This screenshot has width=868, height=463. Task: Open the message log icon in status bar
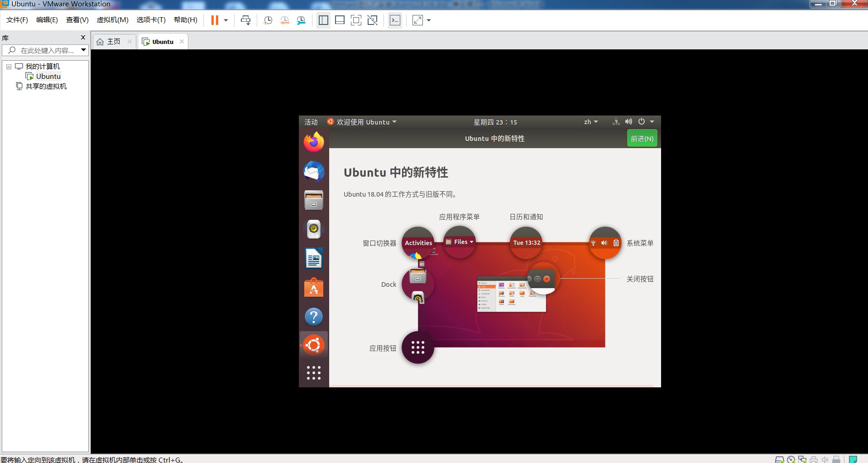pos(853,459)
